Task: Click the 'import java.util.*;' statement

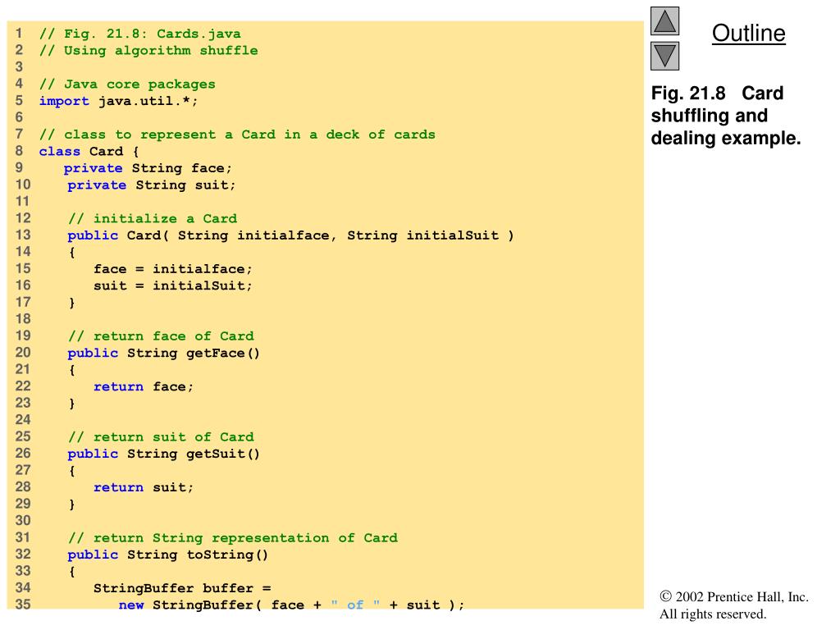Action: [118, 101]
